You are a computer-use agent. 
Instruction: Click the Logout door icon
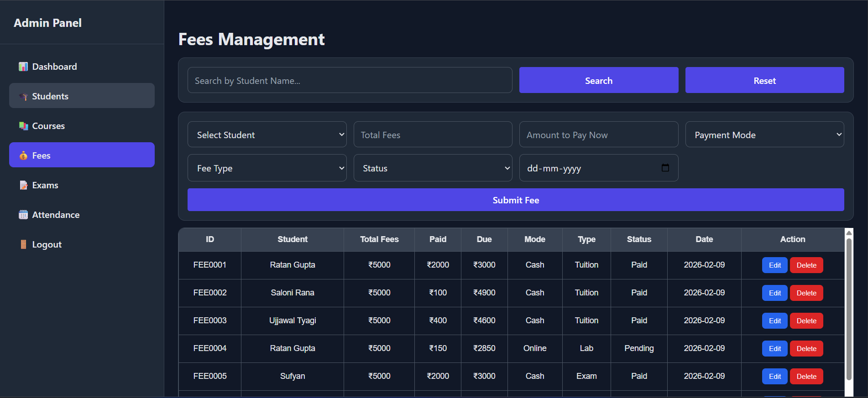23,244
